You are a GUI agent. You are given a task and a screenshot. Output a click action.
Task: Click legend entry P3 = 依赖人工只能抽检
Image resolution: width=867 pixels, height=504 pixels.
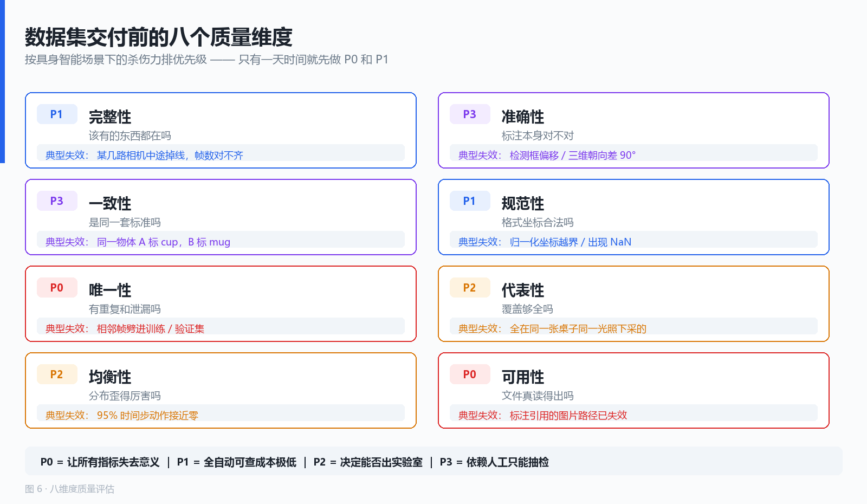(495, 462)
